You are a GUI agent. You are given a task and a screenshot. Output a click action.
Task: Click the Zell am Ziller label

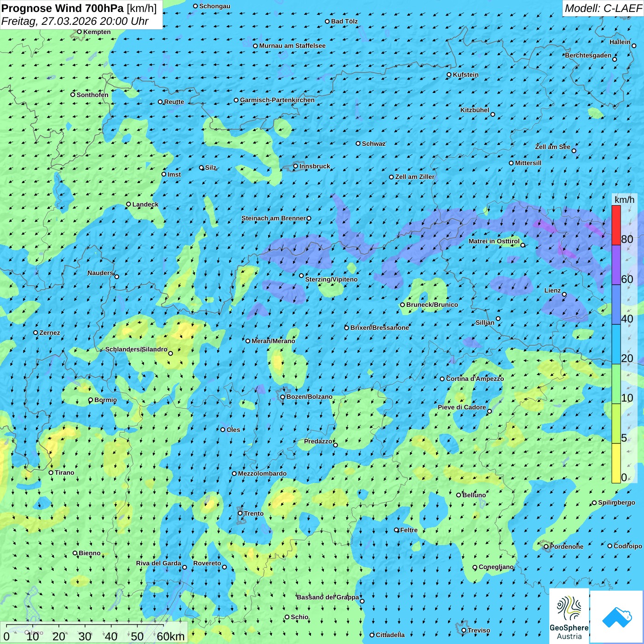point(415,177)
